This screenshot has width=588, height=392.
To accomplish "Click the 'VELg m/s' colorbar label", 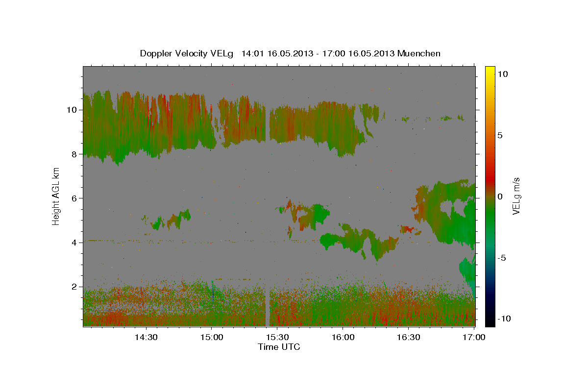I will point(516,196).
